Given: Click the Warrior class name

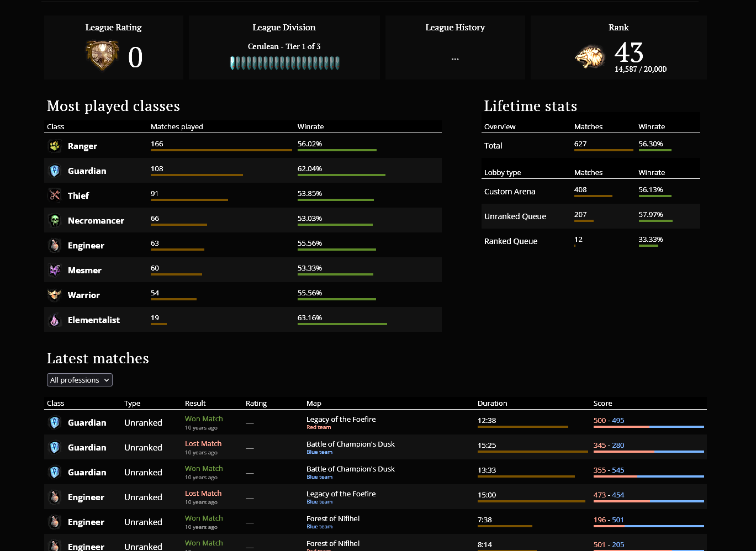Looking at the screenshot, I should 84,295.
